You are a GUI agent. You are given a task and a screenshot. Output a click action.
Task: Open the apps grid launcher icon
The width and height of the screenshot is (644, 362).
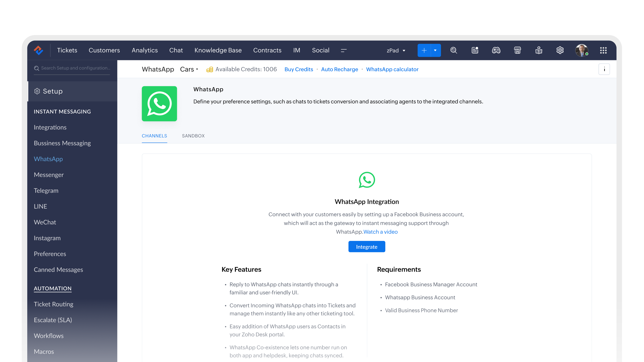604,50
